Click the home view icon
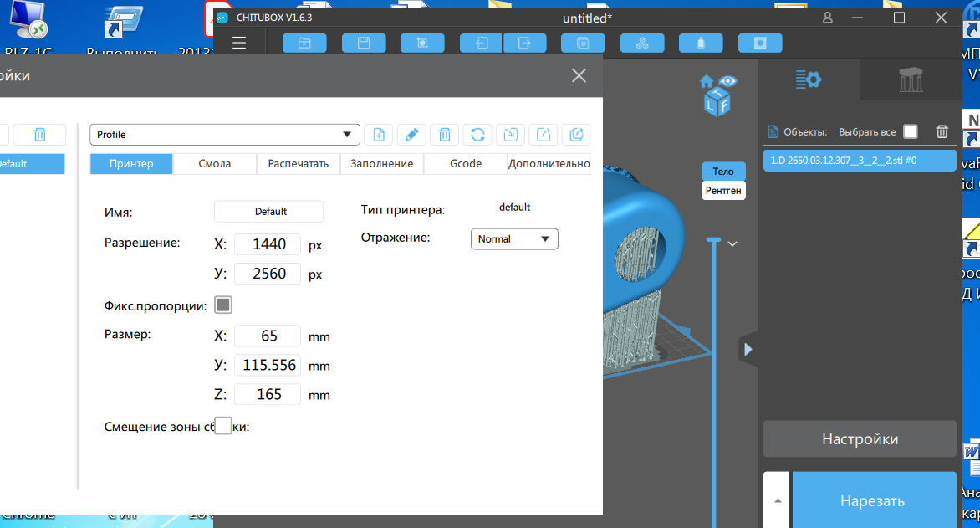980x528 pixels. click(x=707, y=81)
